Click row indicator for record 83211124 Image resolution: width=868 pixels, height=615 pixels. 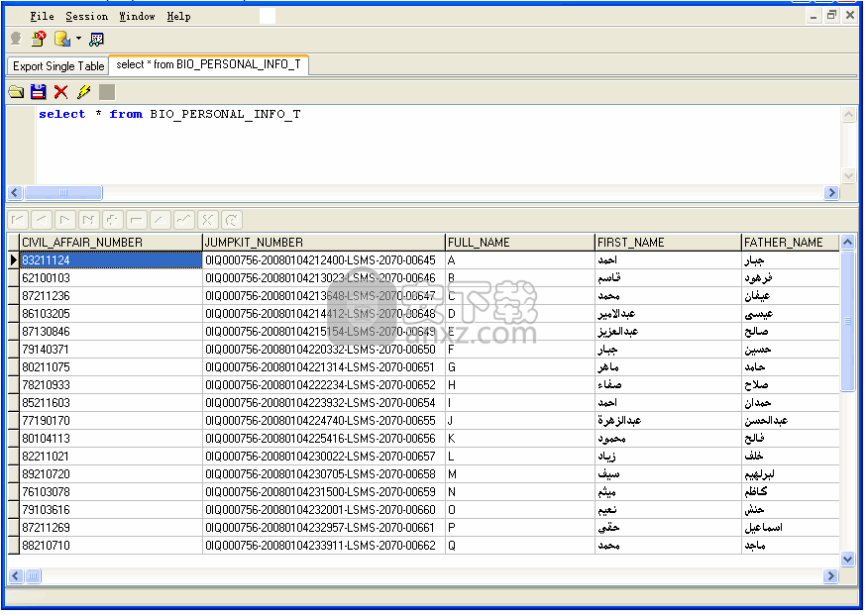pyautogui.click(x=14, y=260)
